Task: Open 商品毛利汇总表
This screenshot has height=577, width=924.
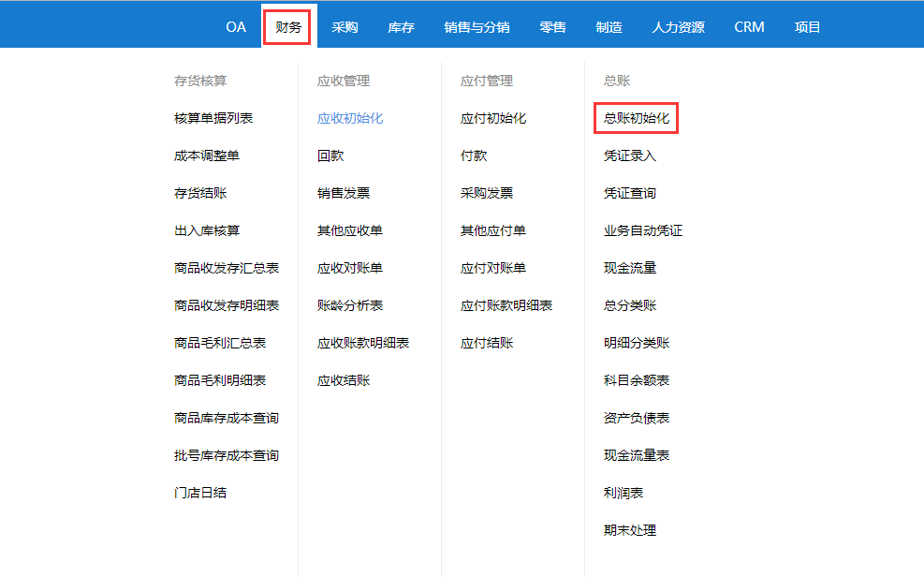Action: pos(220,343)
